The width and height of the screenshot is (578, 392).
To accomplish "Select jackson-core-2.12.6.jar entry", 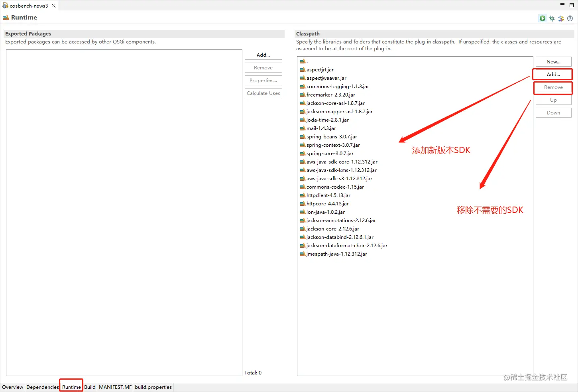I will point(329,229).
